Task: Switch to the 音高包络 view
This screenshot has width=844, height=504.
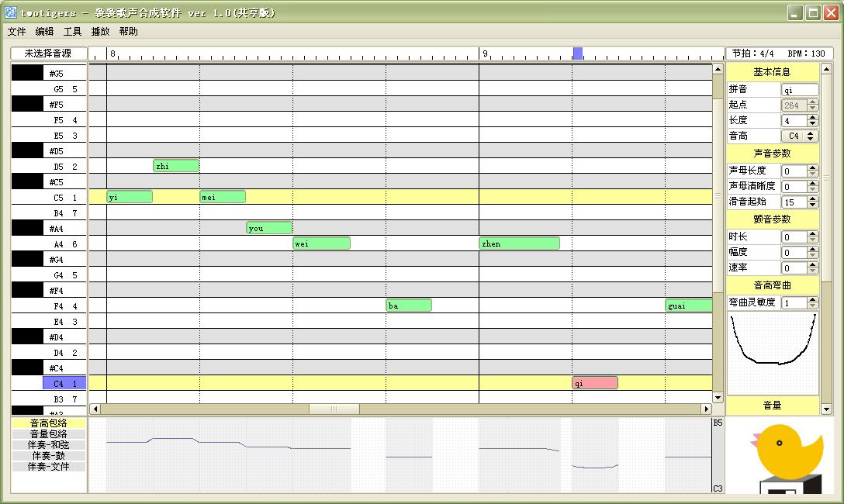Action: tap(48, 423)
